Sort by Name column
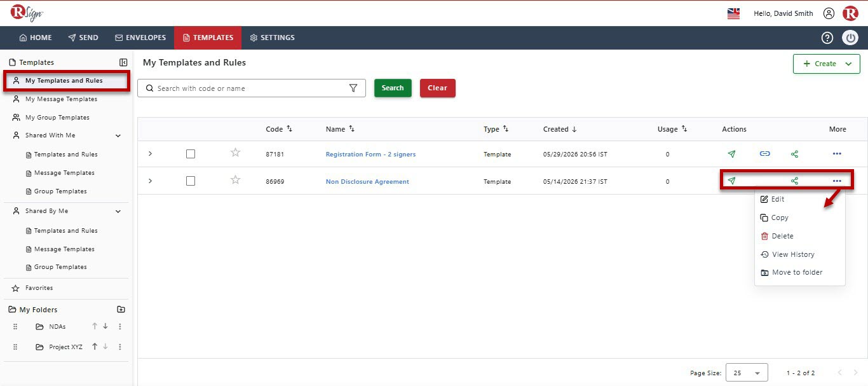 coord(351,129)
